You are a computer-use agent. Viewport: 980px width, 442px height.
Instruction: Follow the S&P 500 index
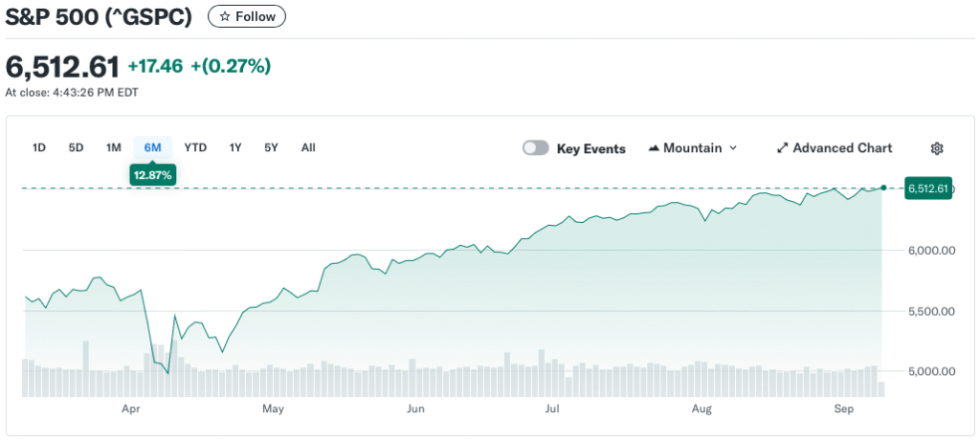click(247, 16)
